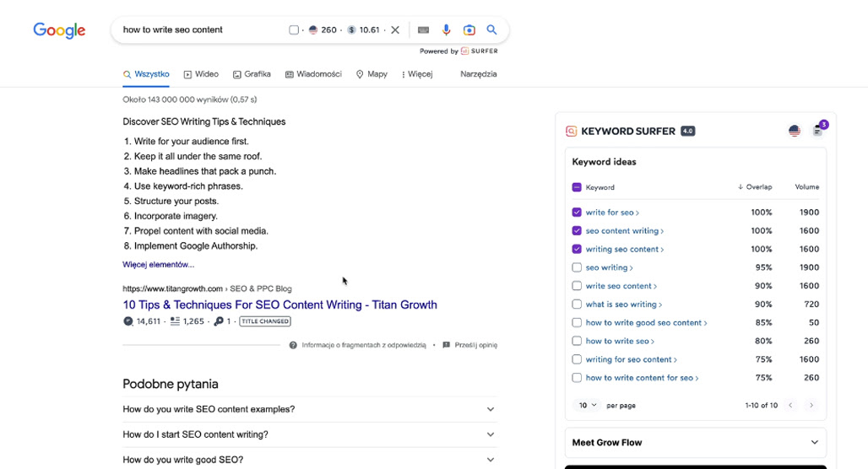Click the dollar CPC icon in search bar
The height and width of the screenshot is (469, 868).
click(351, 30)
